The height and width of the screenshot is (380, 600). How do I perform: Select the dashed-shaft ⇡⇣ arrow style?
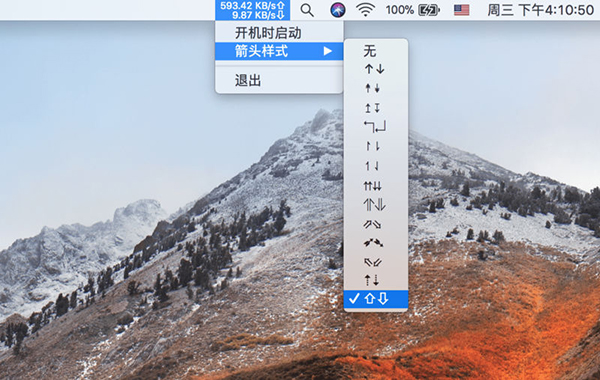[x=376, y=281]
